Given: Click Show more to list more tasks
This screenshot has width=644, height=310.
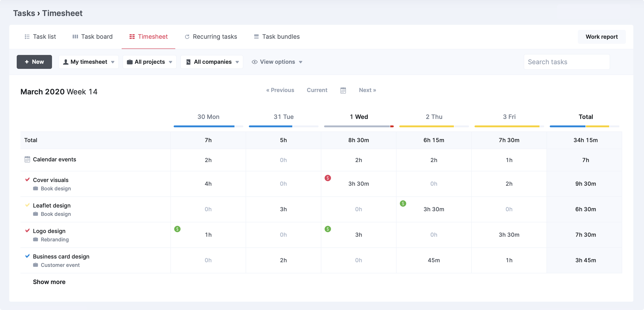Looking at the screenshot, I should pos(49,282).
